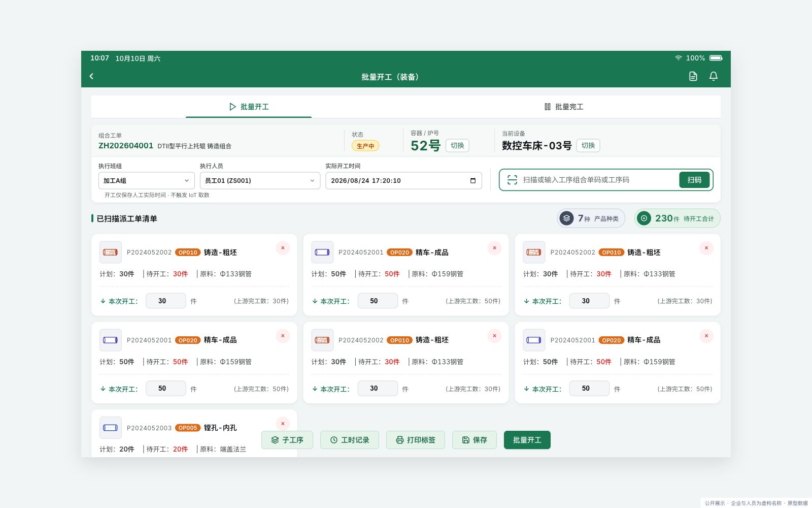Remove the first 铸造-粗坯 card in top row
Viewport: 812px width, 508px height.
283,248
